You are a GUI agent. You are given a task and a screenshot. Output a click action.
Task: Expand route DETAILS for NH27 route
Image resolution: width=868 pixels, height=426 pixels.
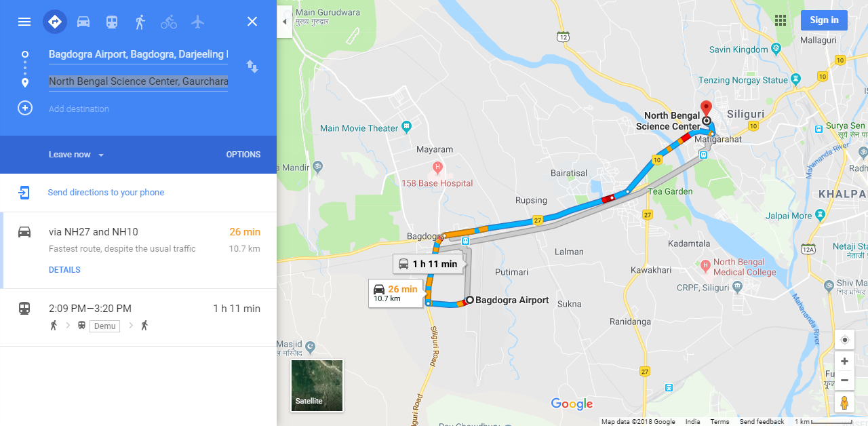(64, 270)
